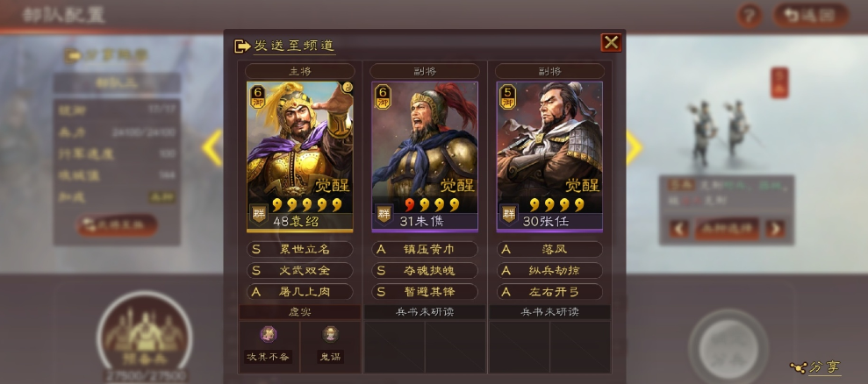Tap the 分享 share icon
Image resolution: width=868 pixels, height=384 pixels.
[799, 367]
